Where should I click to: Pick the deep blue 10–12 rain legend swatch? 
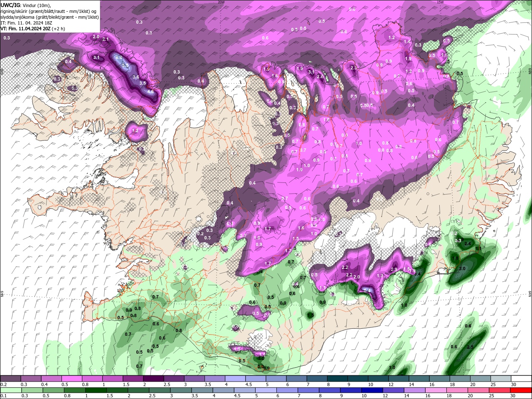pyautogui.click(x=372, y=390)
